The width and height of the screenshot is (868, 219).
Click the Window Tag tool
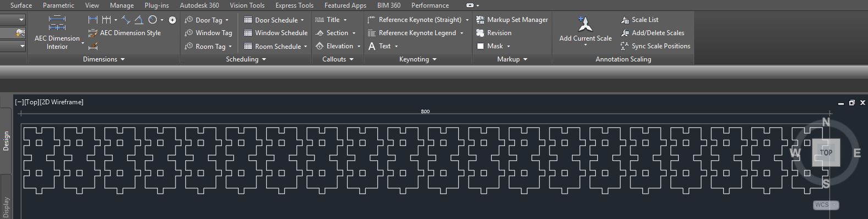208,33
